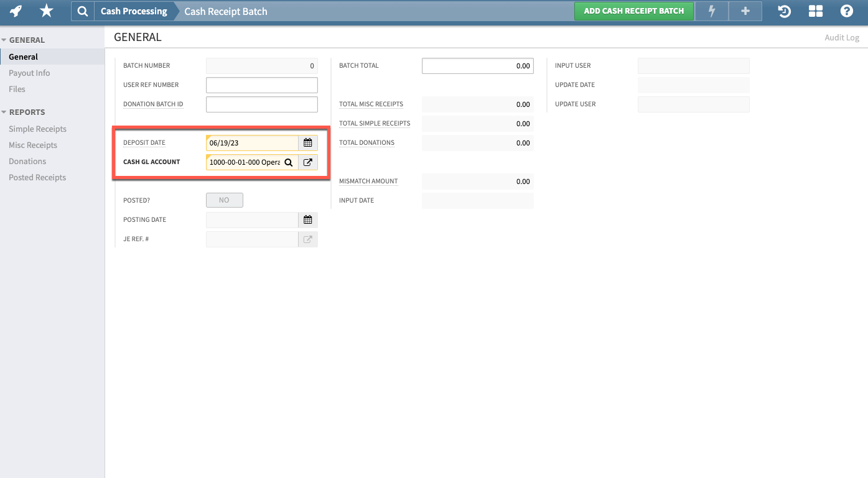868x478 pixels.
Task: Click the ADD CASH RECEIPT BATCH button
Action: point(634,11)
